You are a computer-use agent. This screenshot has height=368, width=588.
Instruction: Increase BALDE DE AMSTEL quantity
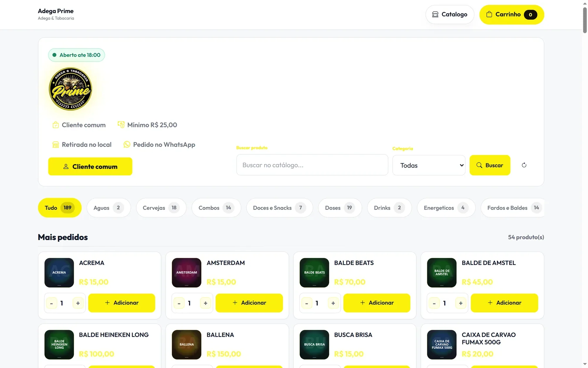click(461, 303)
